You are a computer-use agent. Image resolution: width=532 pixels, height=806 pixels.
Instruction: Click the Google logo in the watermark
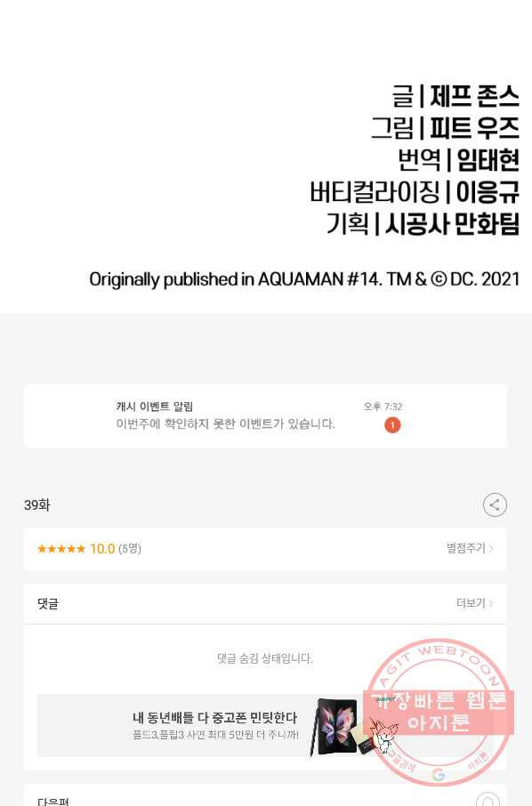438,775
